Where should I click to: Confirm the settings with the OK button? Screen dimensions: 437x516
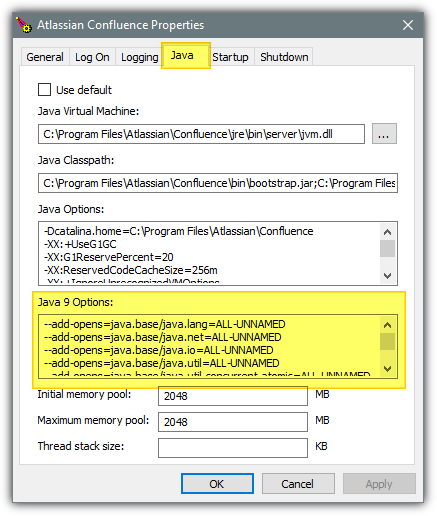pyautogui.click(x=217, y=483)
